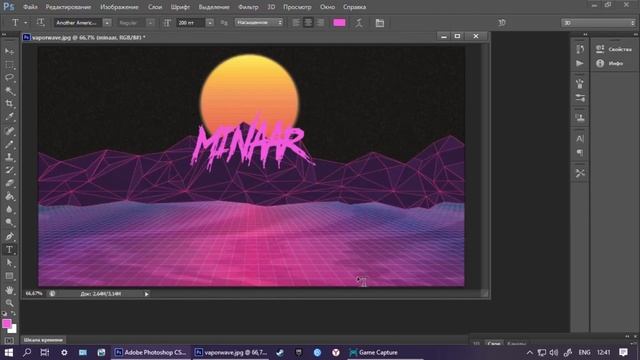Select the Horizontal Type tool
The height and width of the screenshot is (360, 640).
9,249
